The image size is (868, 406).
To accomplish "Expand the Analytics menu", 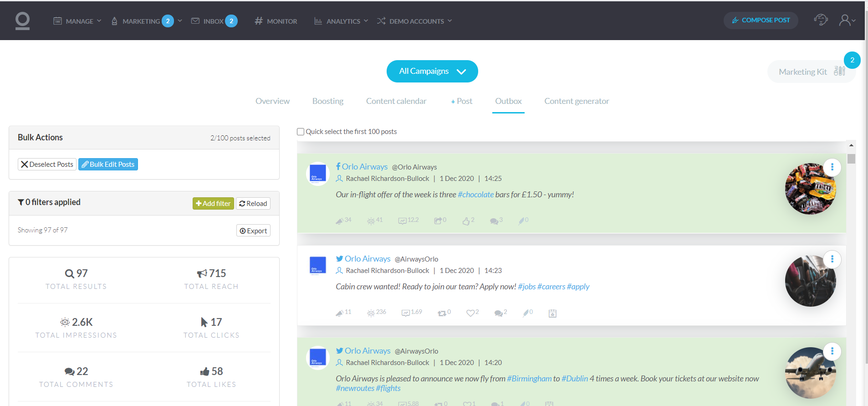I will click(x=341, y=21).
